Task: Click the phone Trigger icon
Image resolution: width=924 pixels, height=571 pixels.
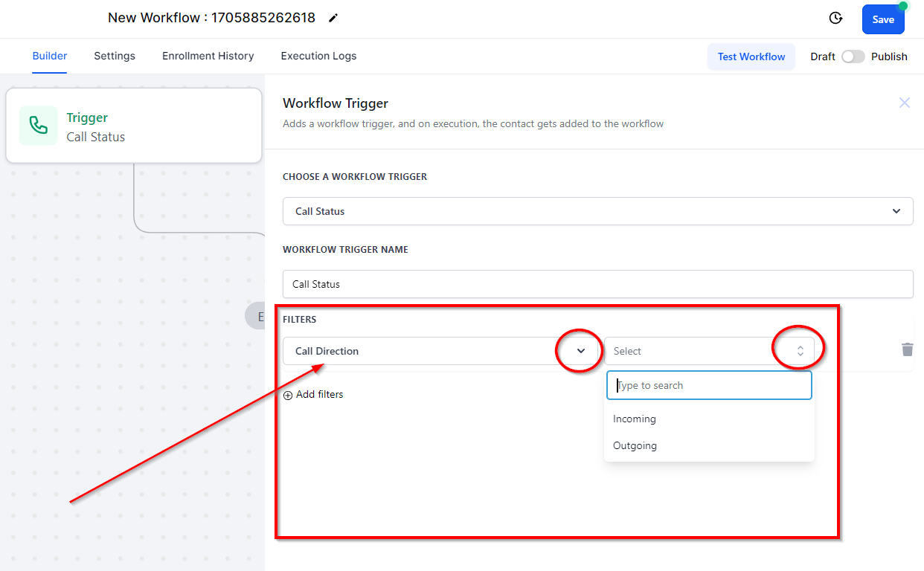Action: (x=39, y=126)
